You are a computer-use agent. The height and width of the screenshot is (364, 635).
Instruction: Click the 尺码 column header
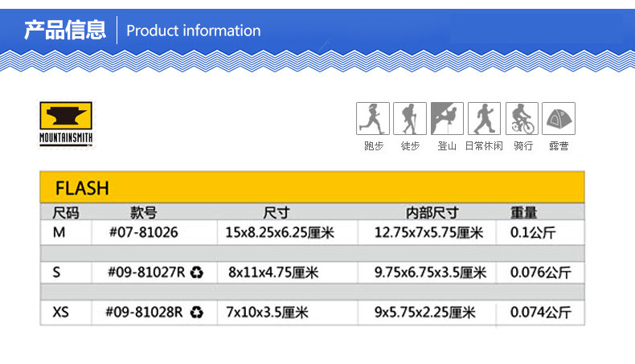(66, 213)
